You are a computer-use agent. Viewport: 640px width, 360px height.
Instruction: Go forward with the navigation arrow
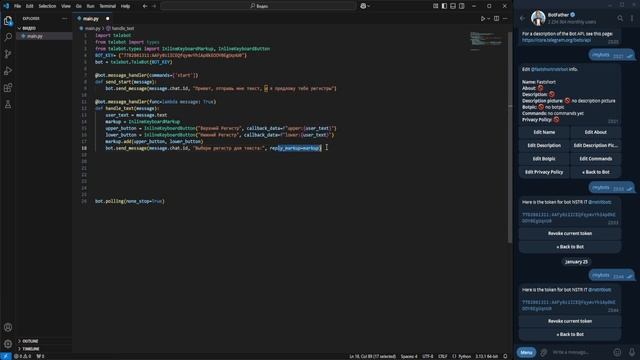pyautogui.click(x=154, y=6)
